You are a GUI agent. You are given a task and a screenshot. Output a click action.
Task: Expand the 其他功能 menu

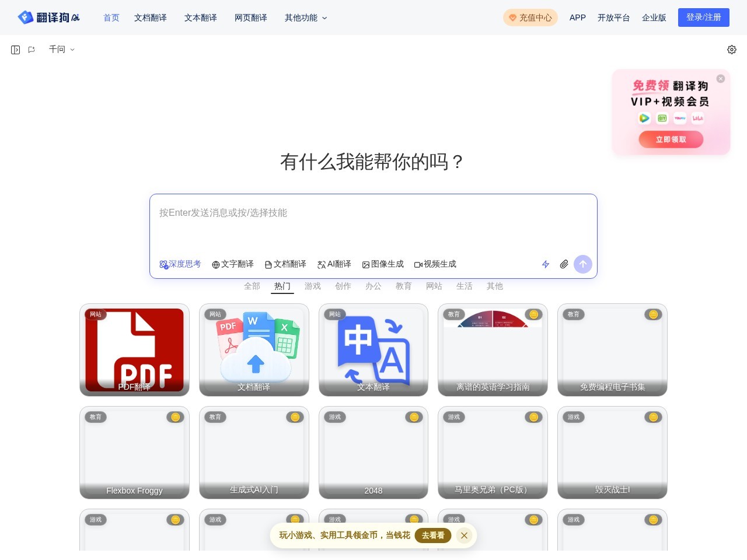[x=306, y=17]
